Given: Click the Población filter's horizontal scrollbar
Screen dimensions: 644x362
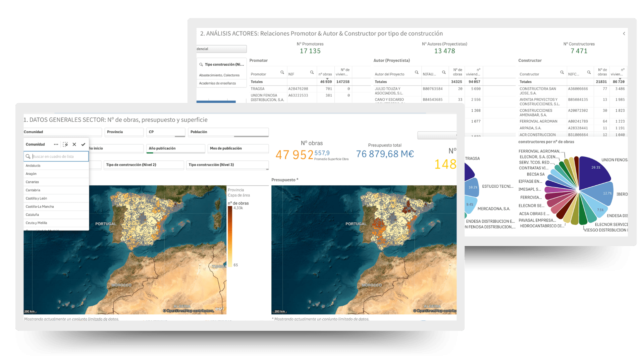Looking at the screenshot, I should coord(251,136).
